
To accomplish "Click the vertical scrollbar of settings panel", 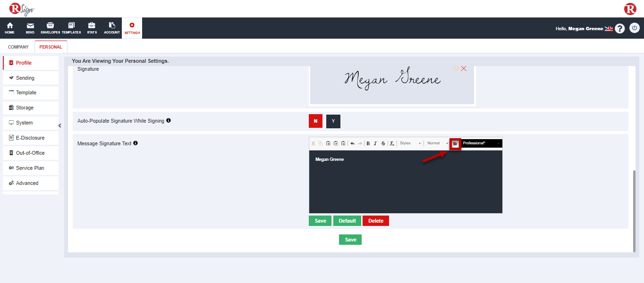I will (634, 210).
